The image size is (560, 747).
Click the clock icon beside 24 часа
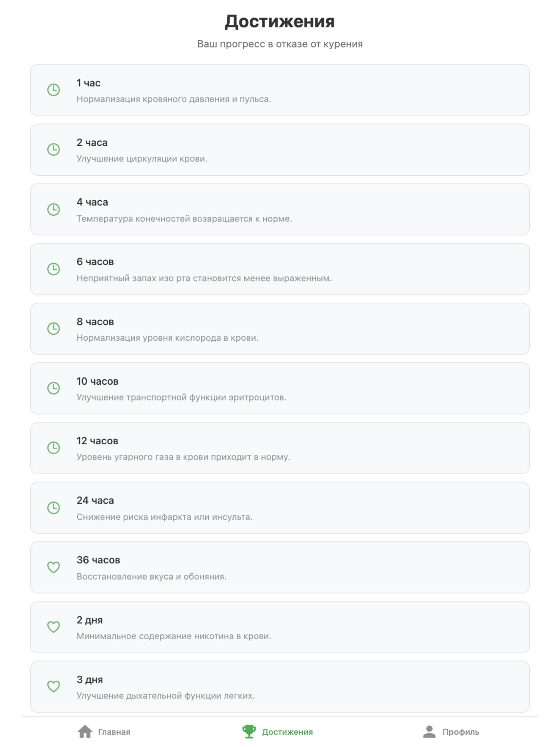tap(53, 508)
